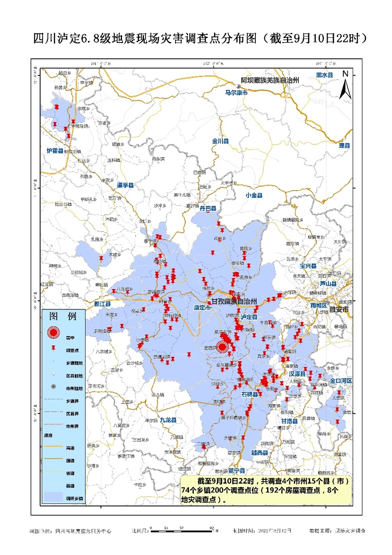392x555 pixels.
Task: Select the red pushpin 调查点 legend icon
Action: (x=54, y=349)
